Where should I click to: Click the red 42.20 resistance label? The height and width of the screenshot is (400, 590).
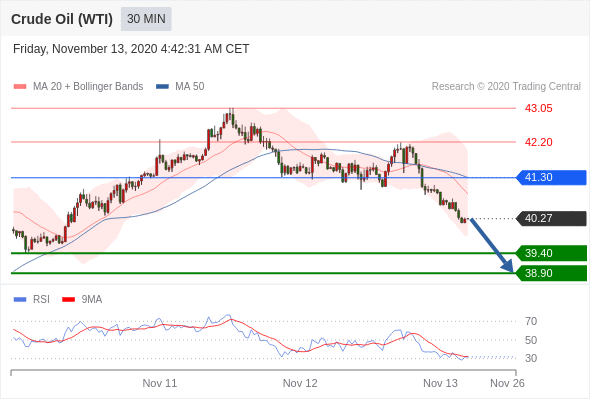[x=538, y=142]
